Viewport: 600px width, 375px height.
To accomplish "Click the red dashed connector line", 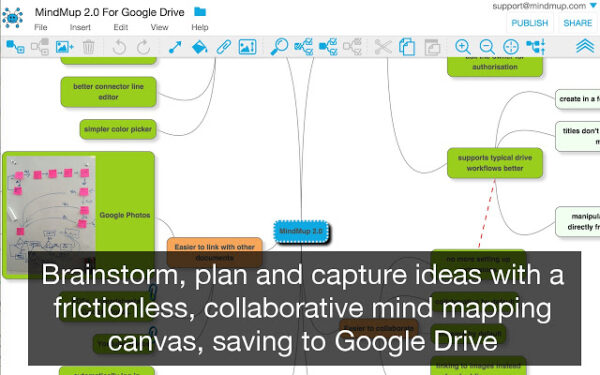I will point(487,213).
